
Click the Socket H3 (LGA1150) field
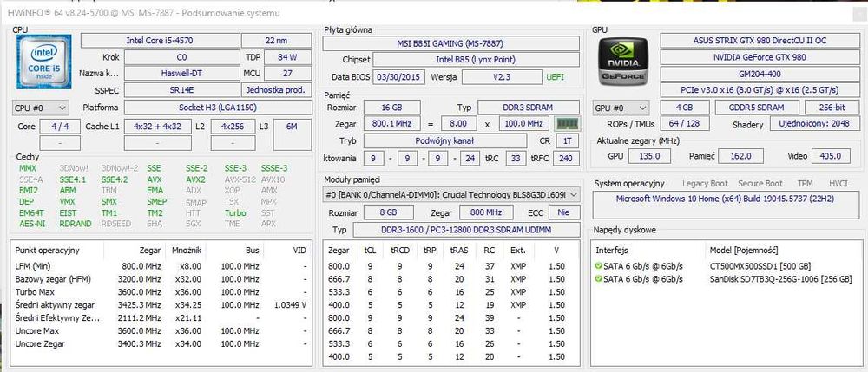(218, 108)
